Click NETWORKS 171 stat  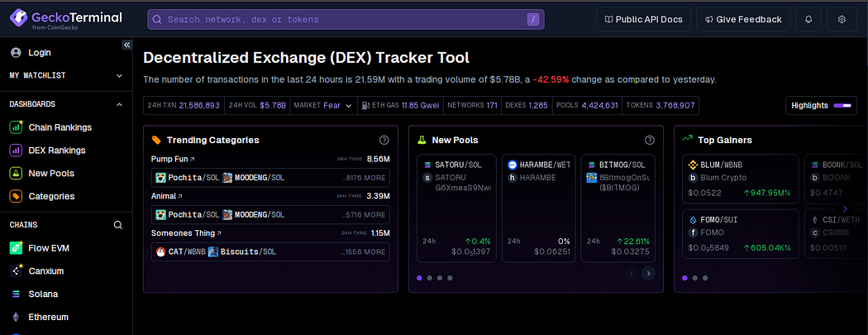472,105
